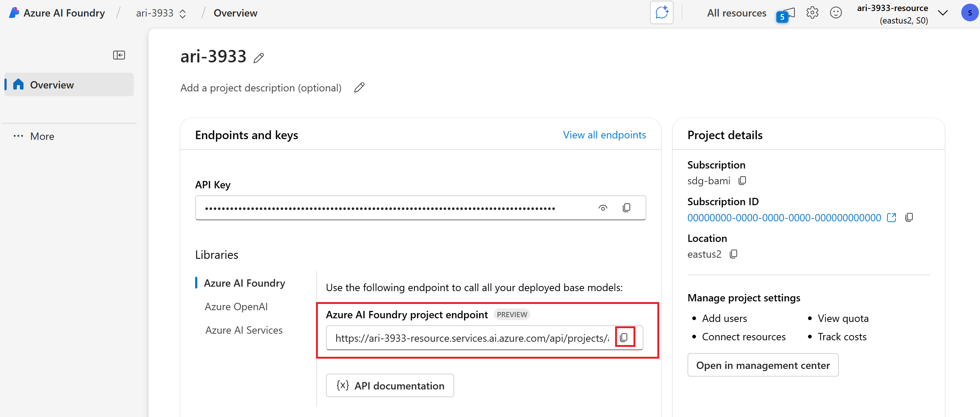Edit the project description
This screenshot has width=980, height=417.
[x=359, y=87]
